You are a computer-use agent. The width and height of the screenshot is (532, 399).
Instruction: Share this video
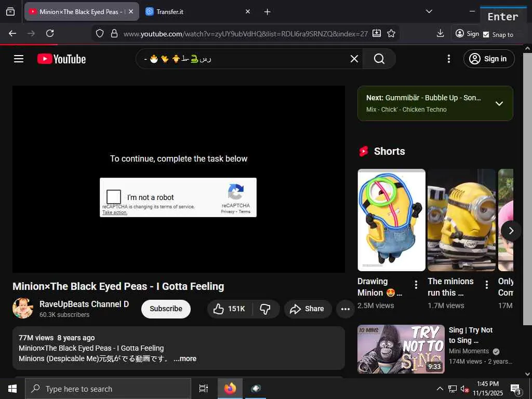pos(308,309)
